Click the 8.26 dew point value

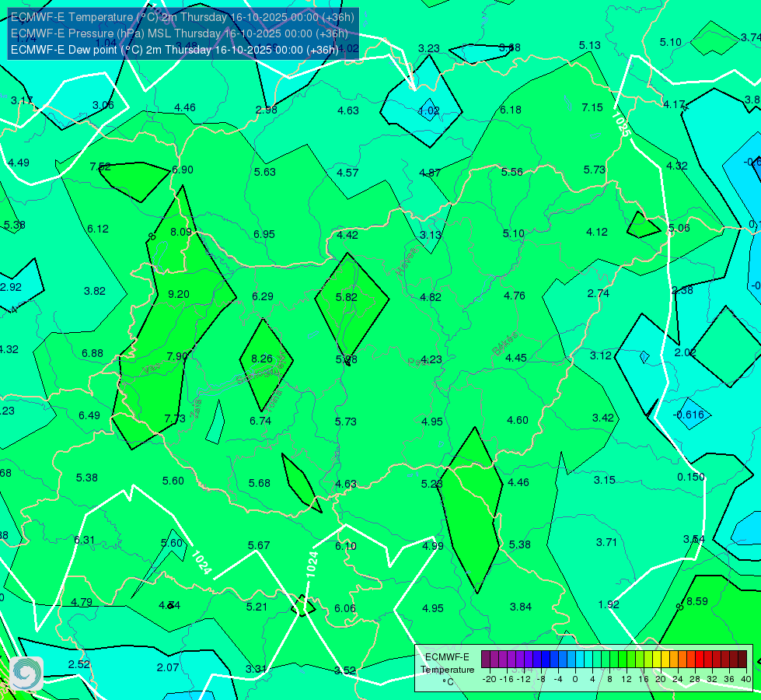click(x=262, y=359)
